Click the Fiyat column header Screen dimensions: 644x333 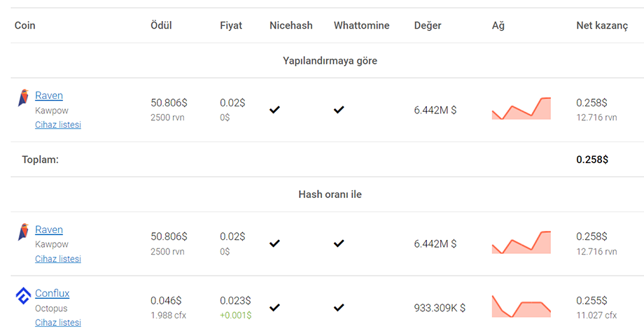tap(231, 25)
